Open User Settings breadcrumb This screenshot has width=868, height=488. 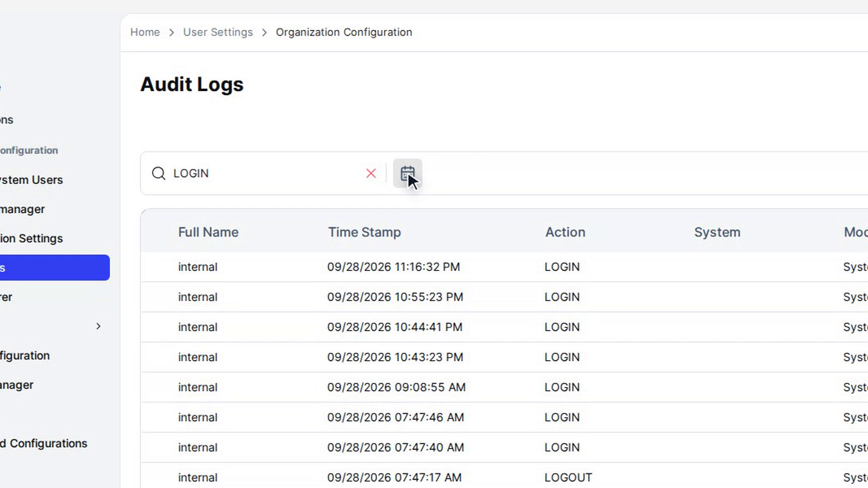pos(218,32)
